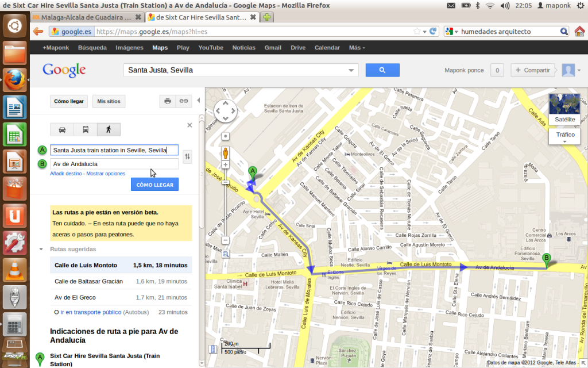Viewport: 588px width, 368px height.
Task: Open Imágenes in Google bar
Action: click(x=129, y=48)
